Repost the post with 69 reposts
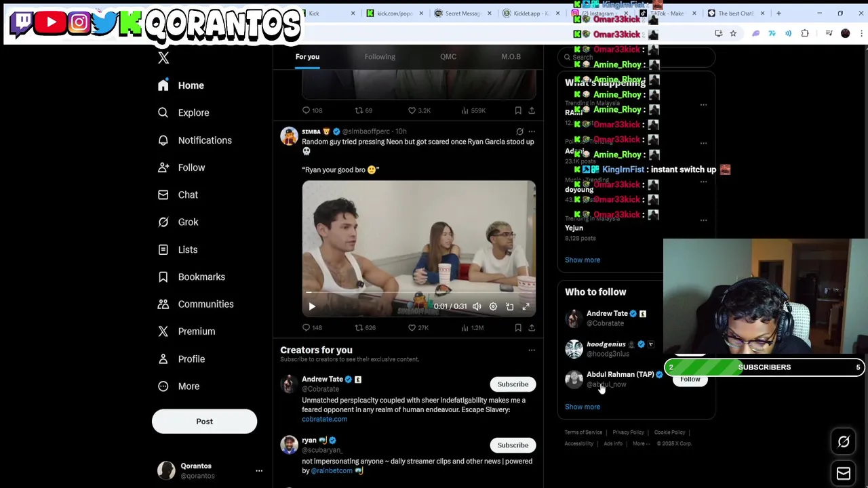 coord(363,110)
